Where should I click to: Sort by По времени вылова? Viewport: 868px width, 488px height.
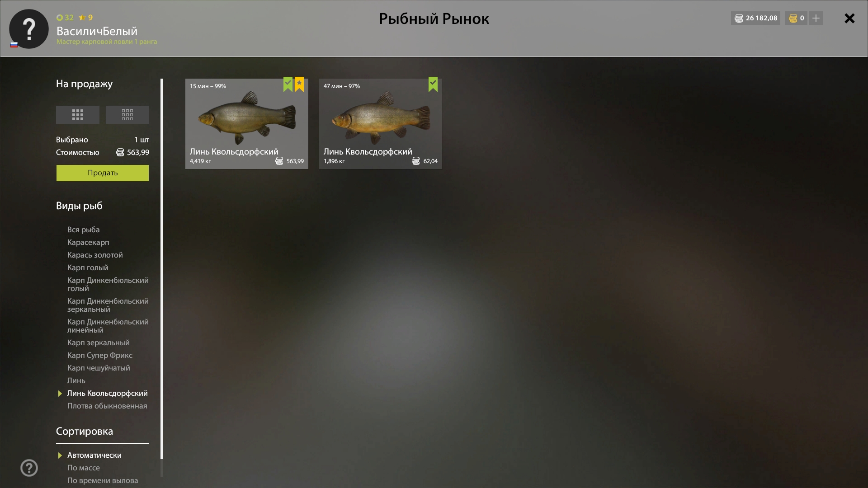tap(103, 480)
